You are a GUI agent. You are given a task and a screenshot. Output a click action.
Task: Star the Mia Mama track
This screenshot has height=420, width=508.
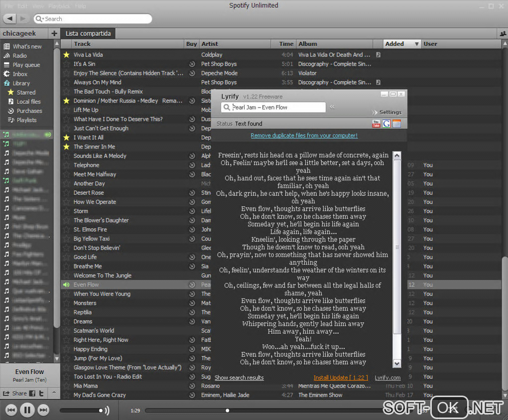(66, 386)
